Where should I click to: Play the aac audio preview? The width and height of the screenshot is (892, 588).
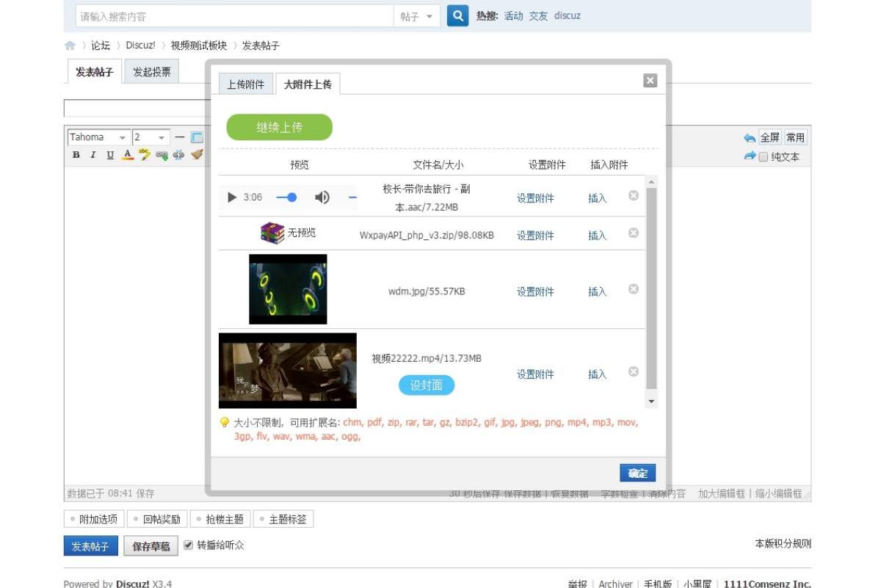[232, 197]
